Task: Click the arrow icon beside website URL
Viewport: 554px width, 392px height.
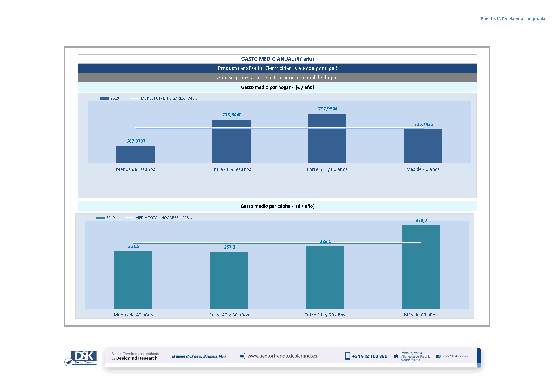Action: coord(242,356)
